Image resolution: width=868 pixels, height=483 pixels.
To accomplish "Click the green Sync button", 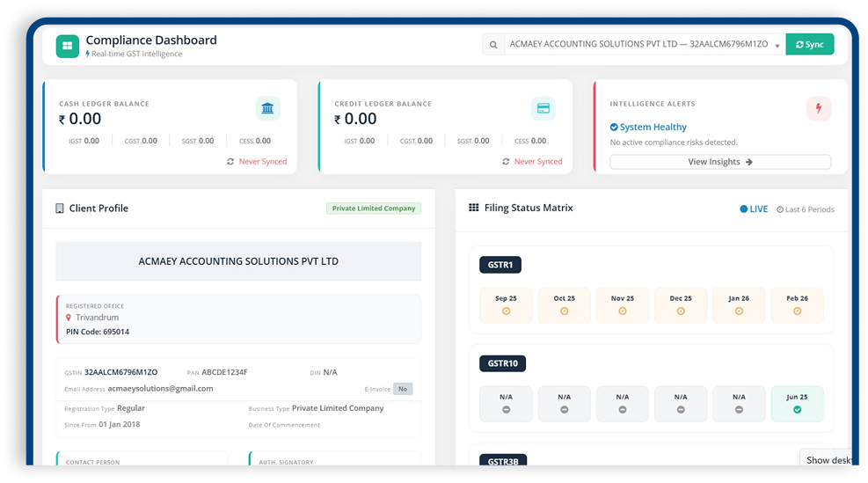I will 809,44.
